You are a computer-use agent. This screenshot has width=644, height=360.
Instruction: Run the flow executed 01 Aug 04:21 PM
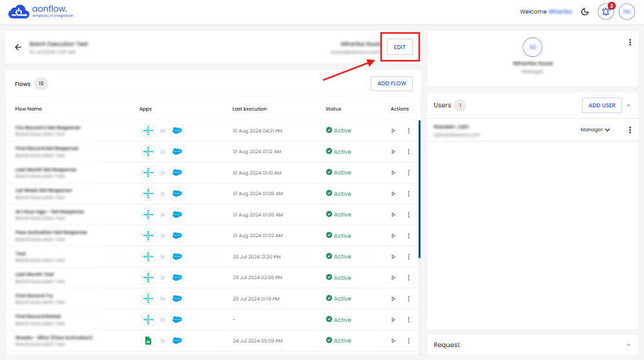pyautogui.click(x=393, y=131)
